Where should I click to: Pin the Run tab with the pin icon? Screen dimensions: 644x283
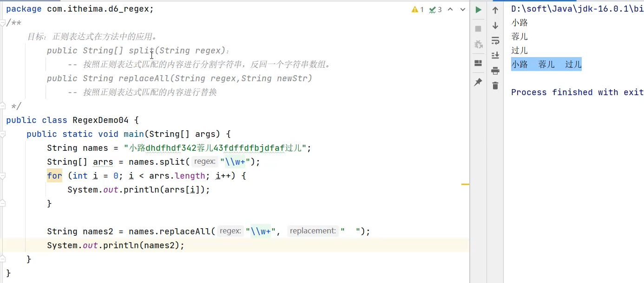pos(478,82)
